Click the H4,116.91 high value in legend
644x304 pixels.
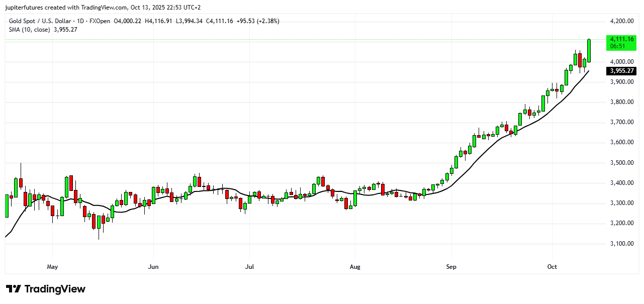(159, 21)
